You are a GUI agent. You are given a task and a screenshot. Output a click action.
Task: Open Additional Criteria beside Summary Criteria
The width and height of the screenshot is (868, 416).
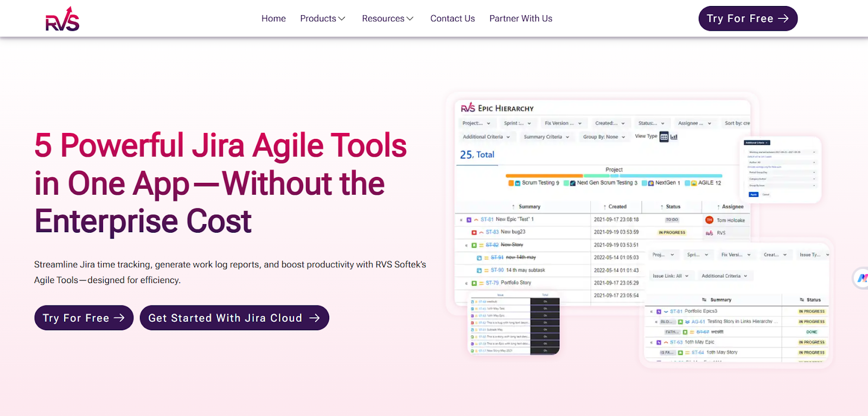(x=487, y=137)
